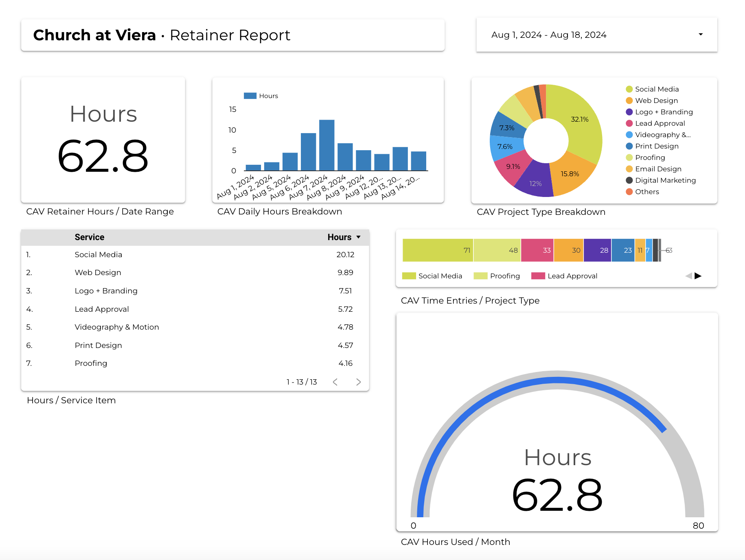Click the 15.8% pie slice
745x560 pixels.
(x=570, y=174)
